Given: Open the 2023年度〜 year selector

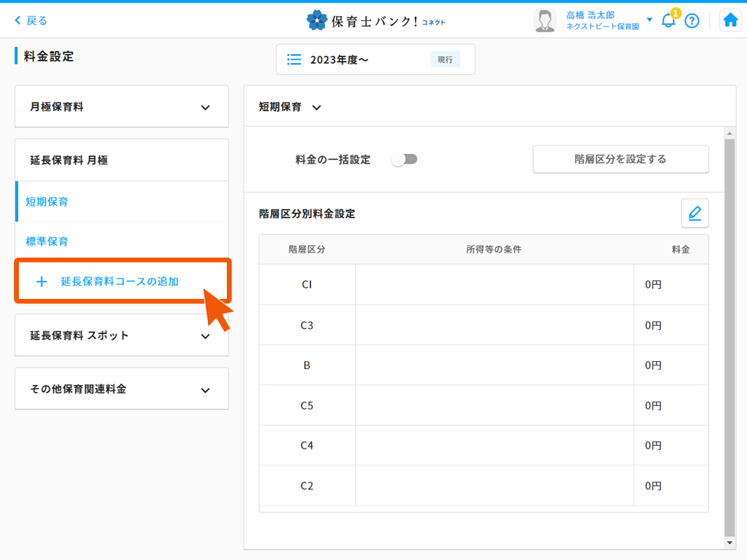Looking at the screenshot, I should 375,59.
